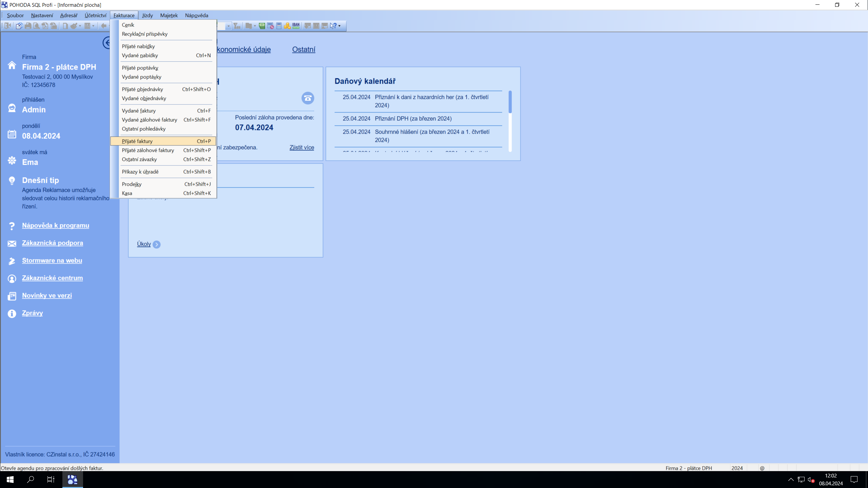Viewport: 868px width, 488px height.
Task: Click the context help pointer icon
Action: pyautogui.click(x=333, y=26)
